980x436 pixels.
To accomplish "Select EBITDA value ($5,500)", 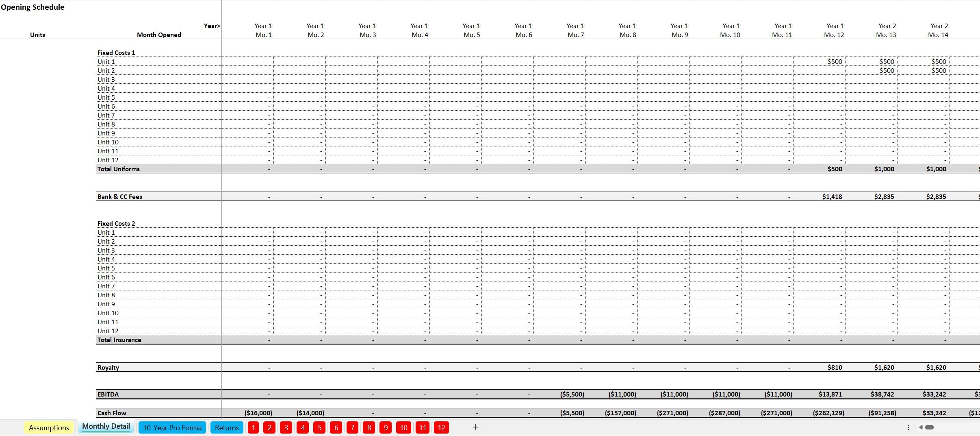I will pos(572,394).
